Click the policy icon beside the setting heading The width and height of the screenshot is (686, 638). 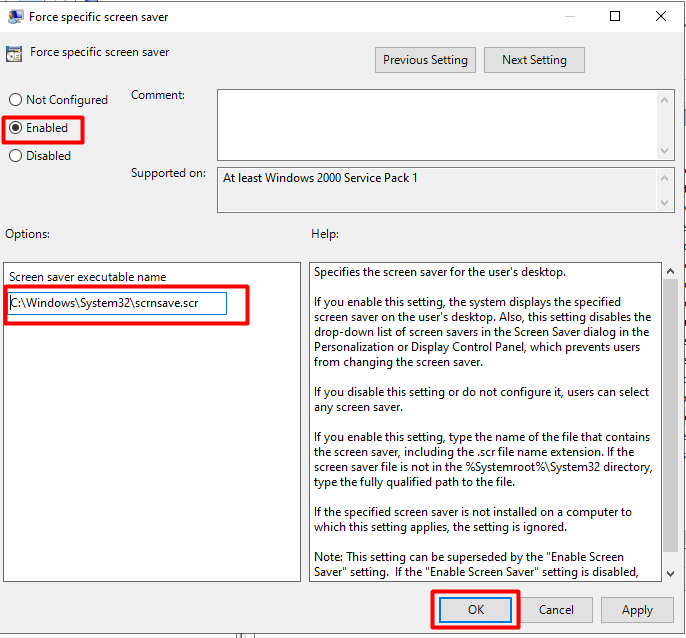tap(14, 53)
